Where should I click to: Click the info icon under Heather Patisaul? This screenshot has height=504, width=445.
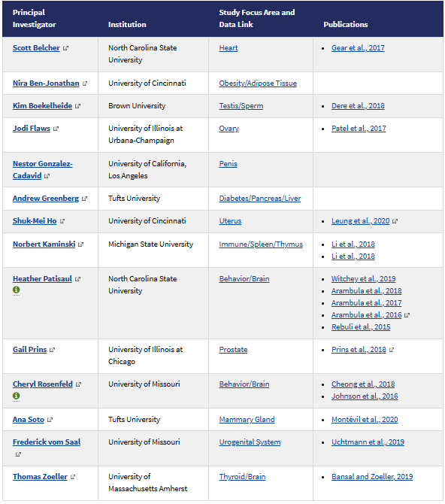16,290
